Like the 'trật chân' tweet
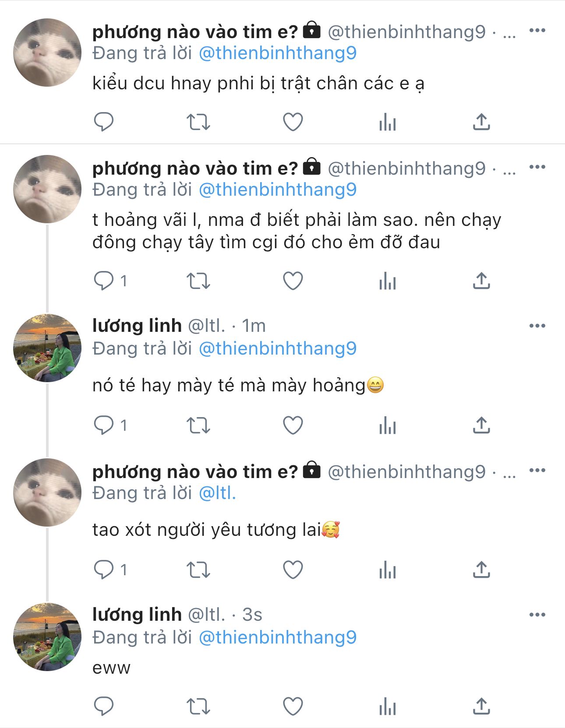 tap(293, 122)
